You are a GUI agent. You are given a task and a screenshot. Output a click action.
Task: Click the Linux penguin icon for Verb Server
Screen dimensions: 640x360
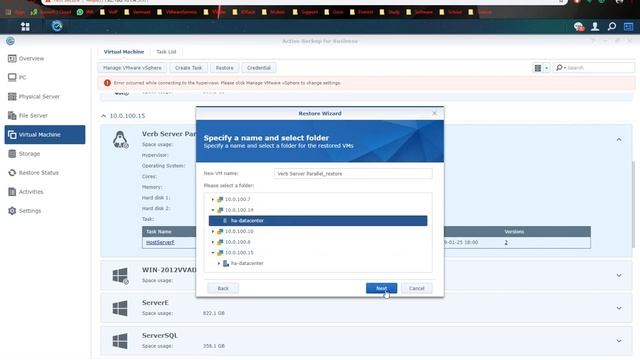[120, 140]
